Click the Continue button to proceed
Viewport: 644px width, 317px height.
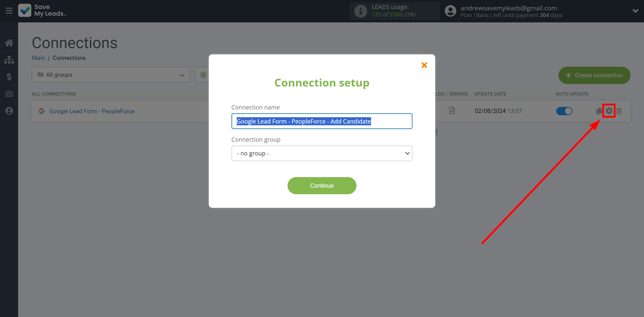pyautogui.click(x=321, y=185)
